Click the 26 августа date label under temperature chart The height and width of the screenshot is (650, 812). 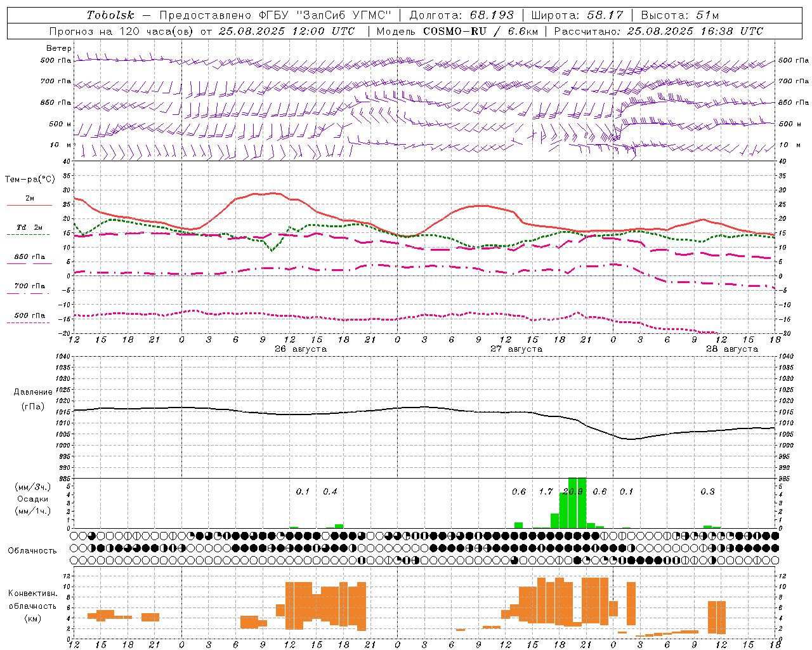pyautogui.click(x=301, y=349)
